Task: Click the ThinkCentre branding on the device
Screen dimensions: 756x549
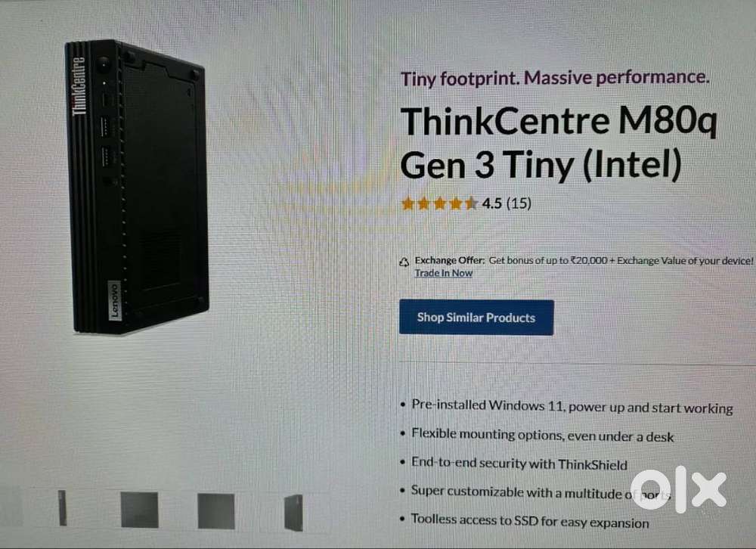Action: coord(79,87)
